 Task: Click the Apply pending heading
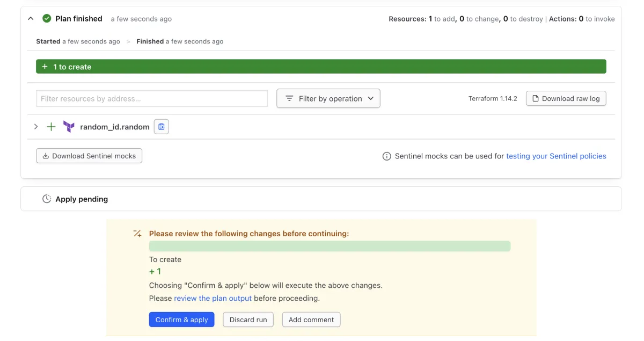point(82,199)
